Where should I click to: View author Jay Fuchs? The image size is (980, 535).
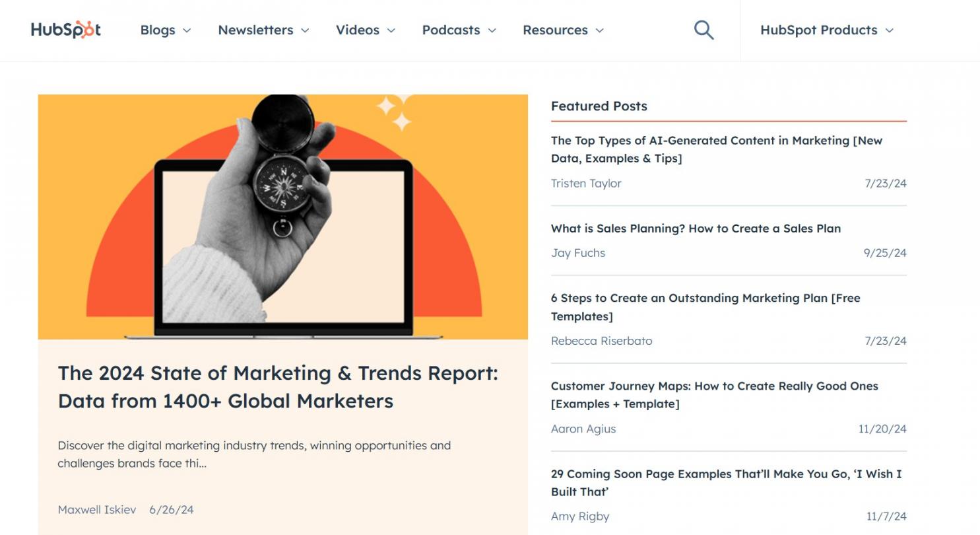click(578, 253)
